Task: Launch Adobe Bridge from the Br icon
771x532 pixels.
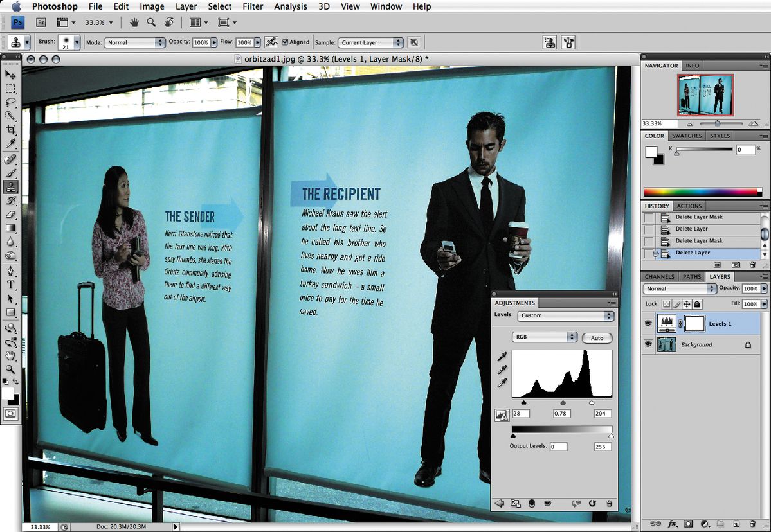Action: [x=41, y=22]
